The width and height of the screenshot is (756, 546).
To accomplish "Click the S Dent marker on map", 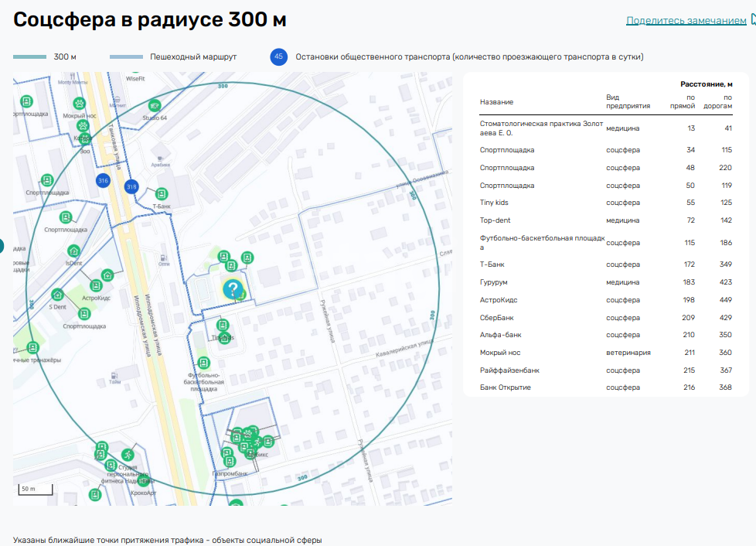I will (x=57, y=295).
